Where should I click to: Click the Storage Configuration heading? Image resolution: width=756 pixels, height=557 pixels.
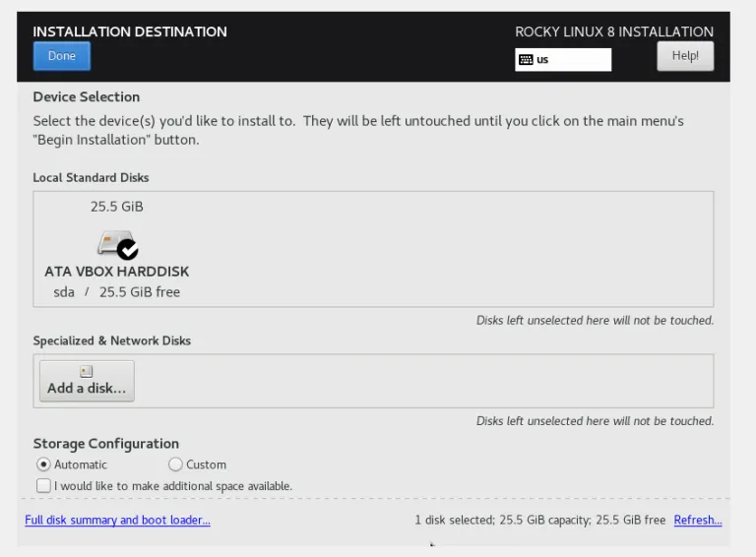pos(106,443)
